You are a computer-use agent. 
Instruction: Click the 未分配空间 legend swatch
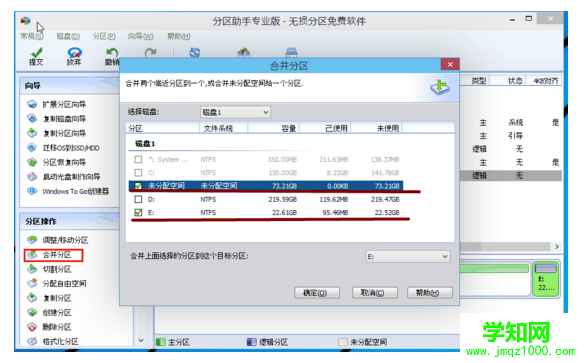coord(343,342)
